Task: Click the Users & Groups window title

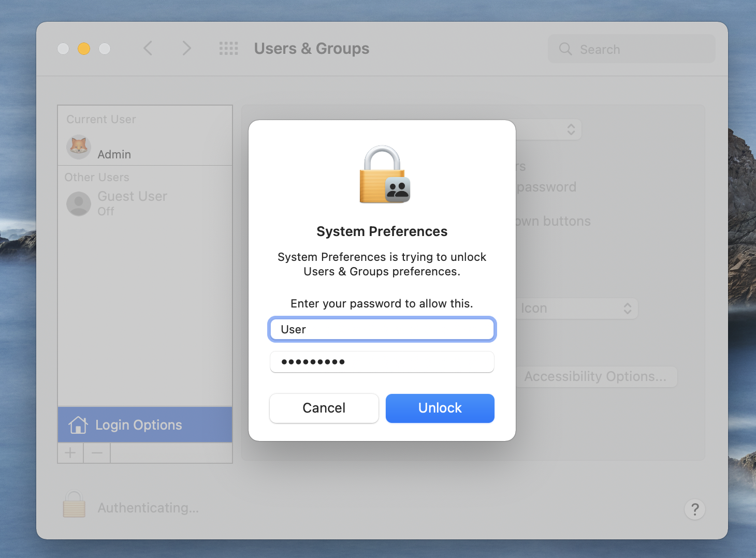Action: tap(312, 49)
